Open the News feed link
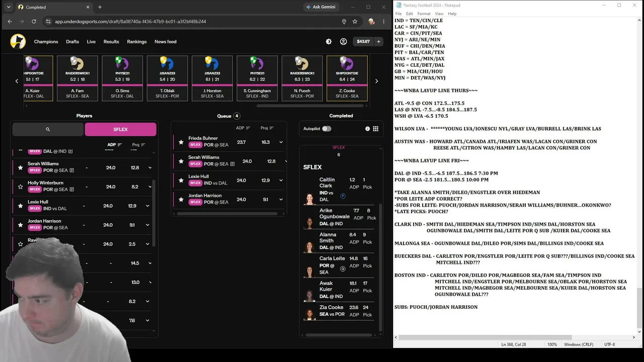Screen dimensions: 644x362 click(x=166, y=42)
